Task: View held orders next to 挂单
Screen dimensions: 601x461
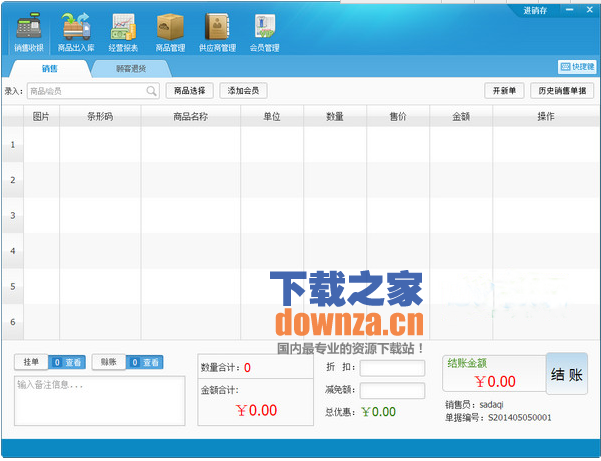Action: pos(67,362)
